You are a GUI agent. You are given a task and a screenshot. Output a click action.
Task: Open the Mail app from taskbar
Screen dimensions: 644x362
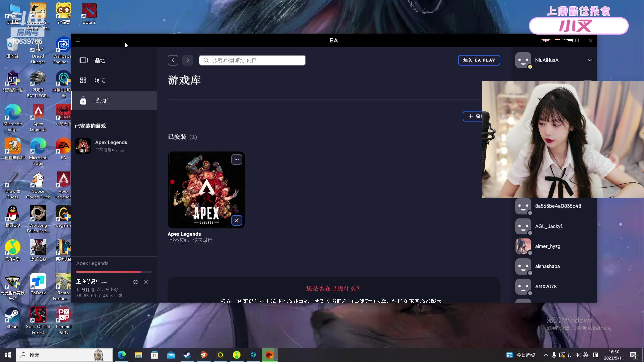(171, 355)
